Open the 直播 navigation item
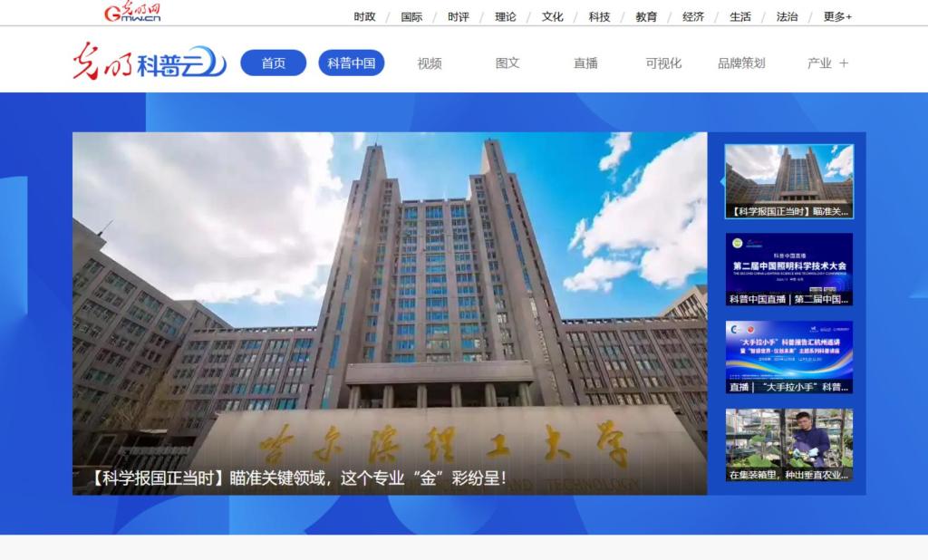The image size is (928, 560). pos(585,63)
